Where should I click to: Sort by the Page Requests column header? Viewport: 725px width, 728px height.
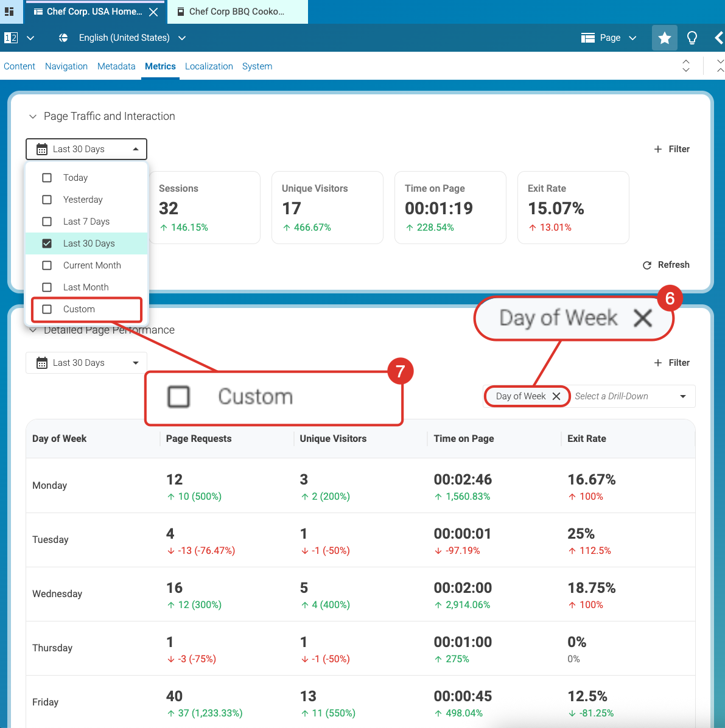[199, 439]
